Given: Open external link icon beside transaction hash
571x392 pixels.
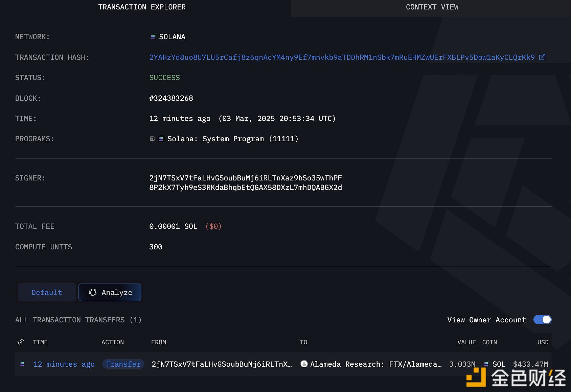Looking at the screenshot, I should (x=542, y=57).
